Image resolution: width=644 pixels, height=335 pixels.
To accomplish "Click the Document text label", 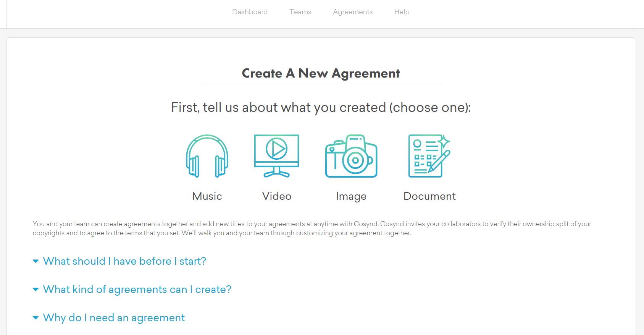I will (429, 196).
